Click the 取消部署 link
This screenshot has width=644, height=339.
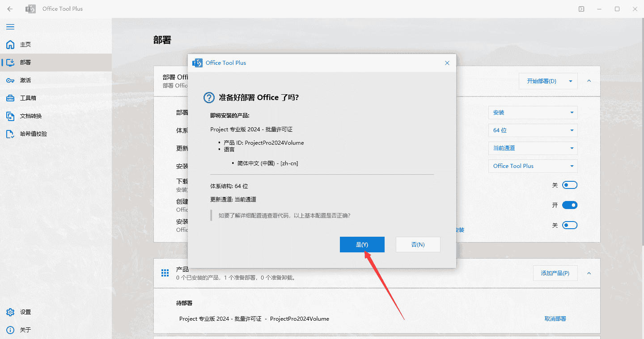click(x=555, y=319)
